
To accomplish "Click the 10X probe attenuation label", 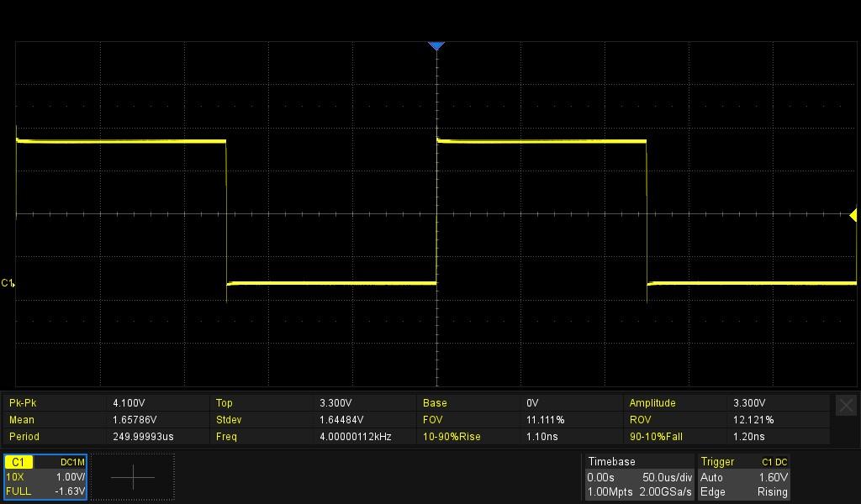I will point(15,477).
